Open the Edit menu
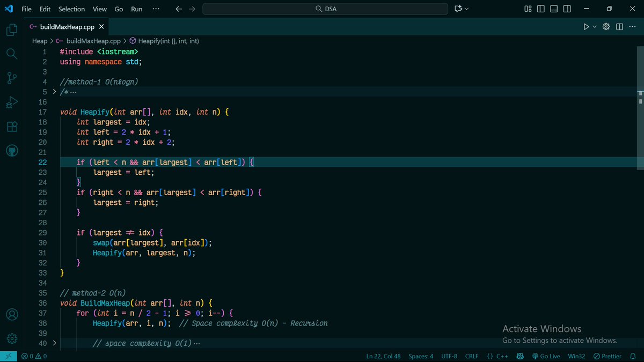The width and height of the screenshot is (644, 362). pos(45,9)
